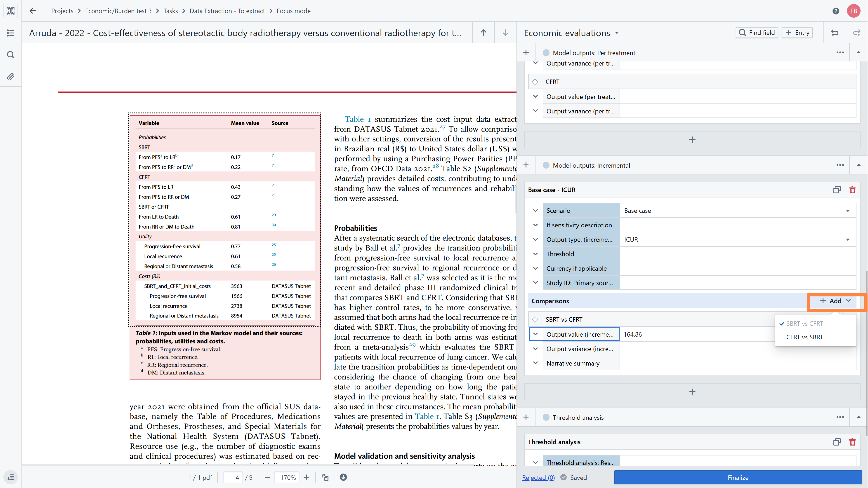Open more options for Model outputs: Per treatment

(x=840, y=53)
